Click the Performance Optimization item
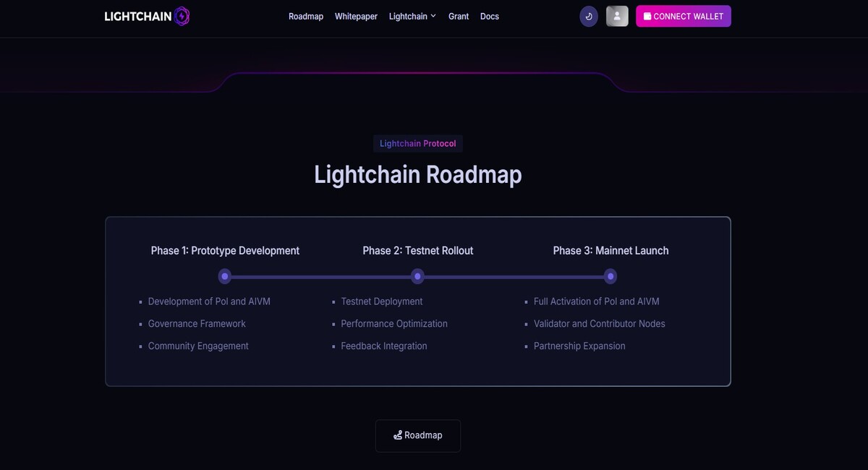 [394, 324]
